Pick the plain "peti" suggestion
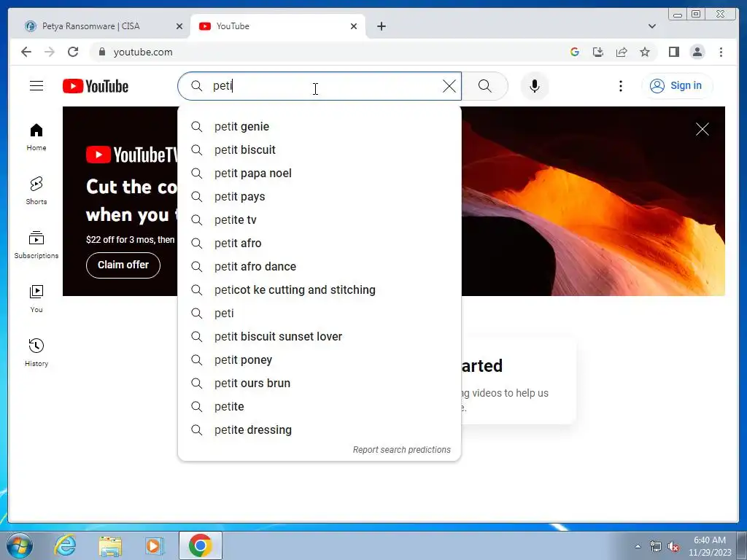This screenshot has height=560, width=747. 320,314
